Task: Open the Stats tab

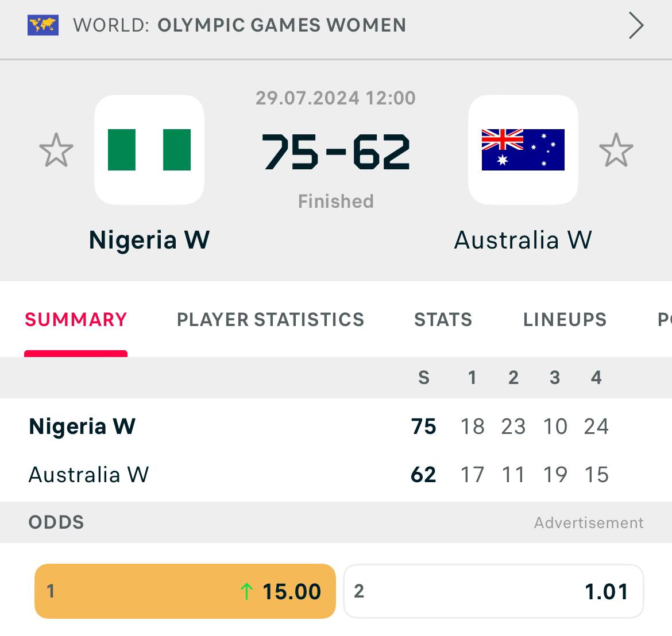Action: click(x=443, y=320)
